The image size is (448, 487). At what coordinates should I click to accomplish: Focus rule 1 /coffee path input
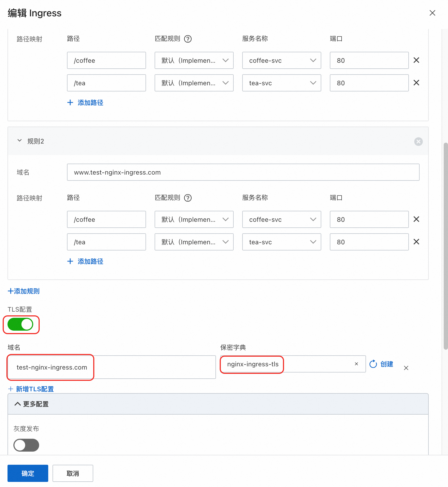106,60
